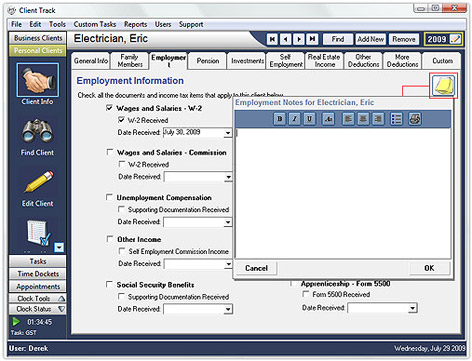Open the Edit menu
Image resolution: width=472 pixels, height=361 pixels.
pyautogui.click(x=35, y=24)
